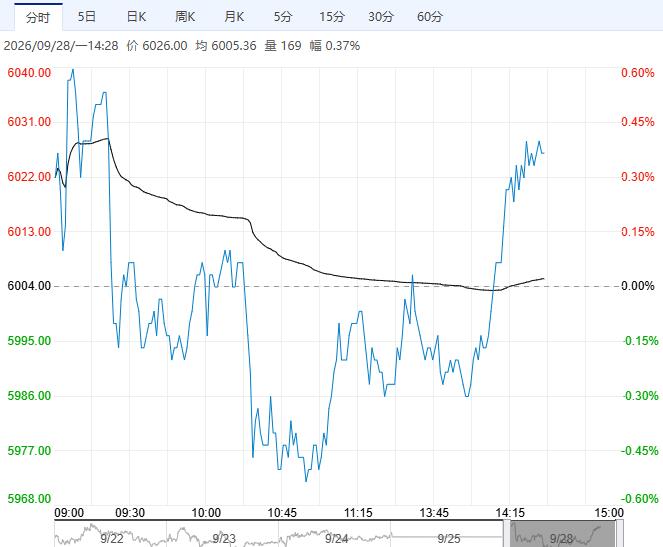Click the 6031.00 price axis label
Screen dimensions: 663x547
click(29, 122)
